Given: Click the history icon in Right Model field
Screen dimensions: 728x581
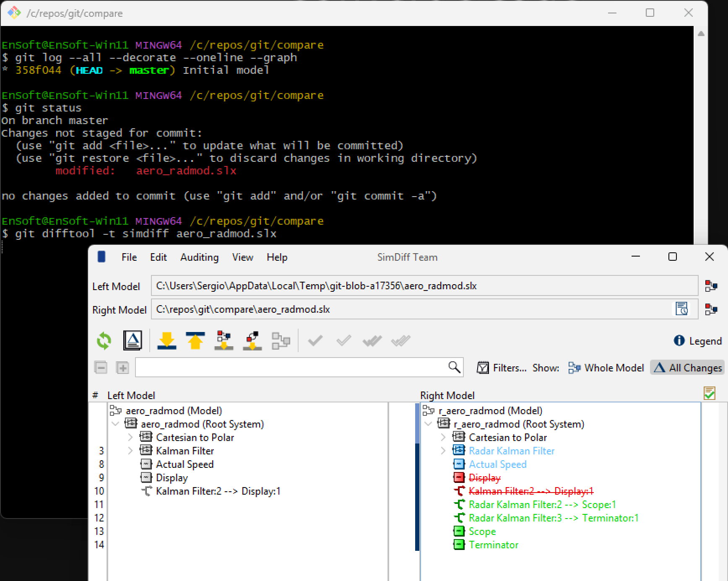Looking at the screenshot, I should pos(682,309).
